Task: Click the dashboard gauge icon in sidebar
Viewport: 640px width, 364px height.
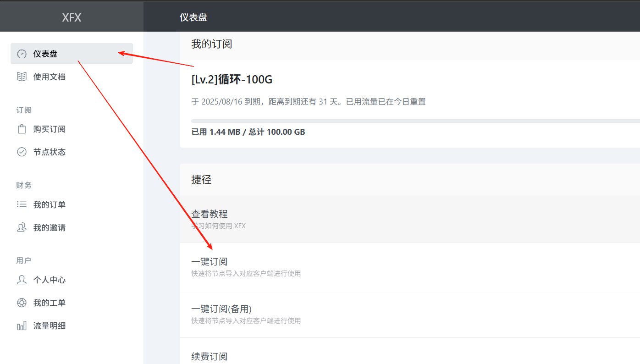Action: (22, 54)
